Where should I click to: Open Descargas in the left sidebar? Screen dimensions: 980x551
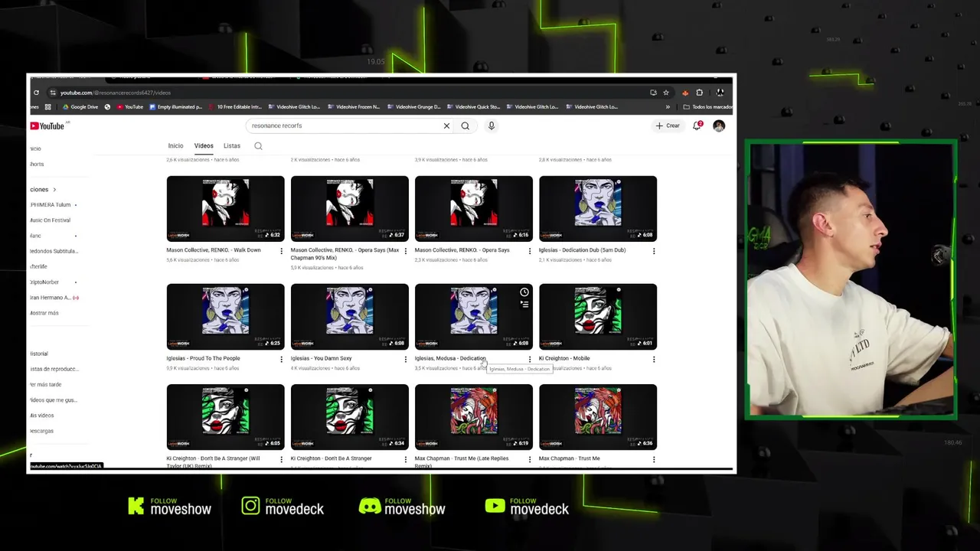(x=41, y=431)
